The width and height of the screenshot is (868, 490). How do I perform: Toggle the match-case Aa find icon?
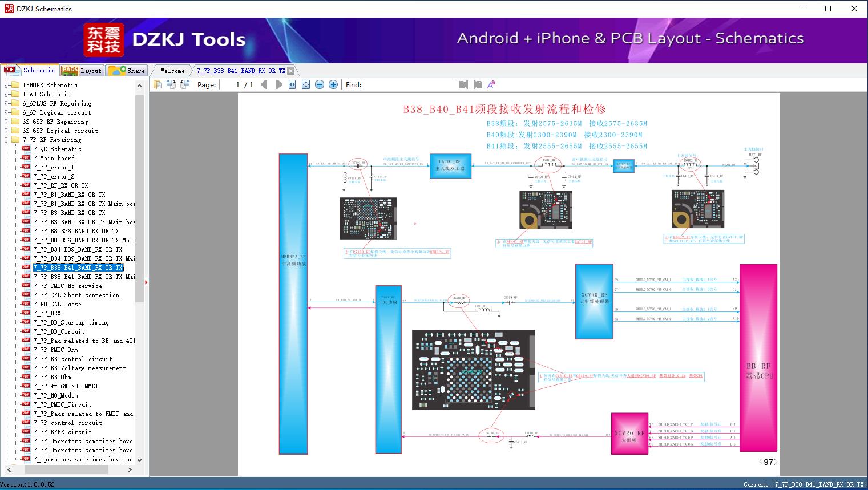click(x=491, y=84)
